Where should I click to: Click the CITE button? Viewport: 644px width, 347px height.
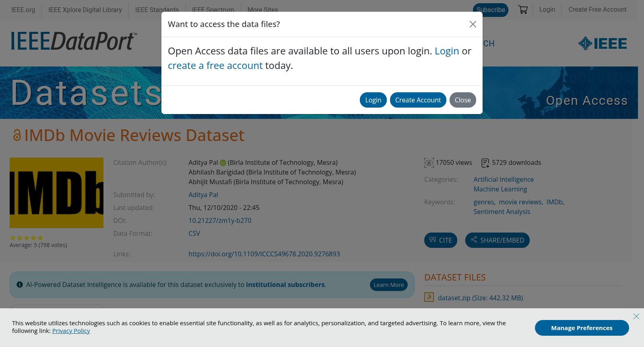click(x=441, y=240)
